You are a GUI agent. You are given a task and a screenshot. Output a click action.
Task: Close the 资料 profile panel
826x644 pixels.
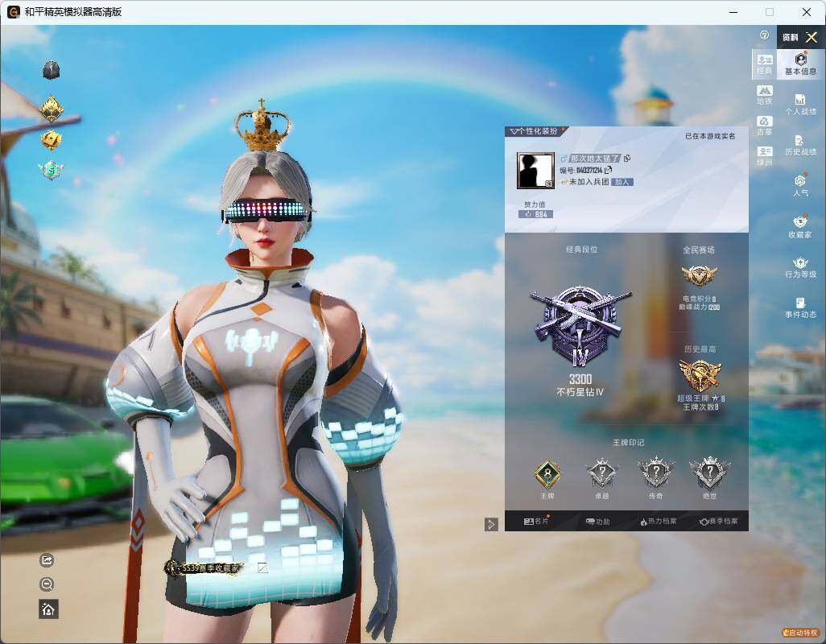[x=812, y=37]
